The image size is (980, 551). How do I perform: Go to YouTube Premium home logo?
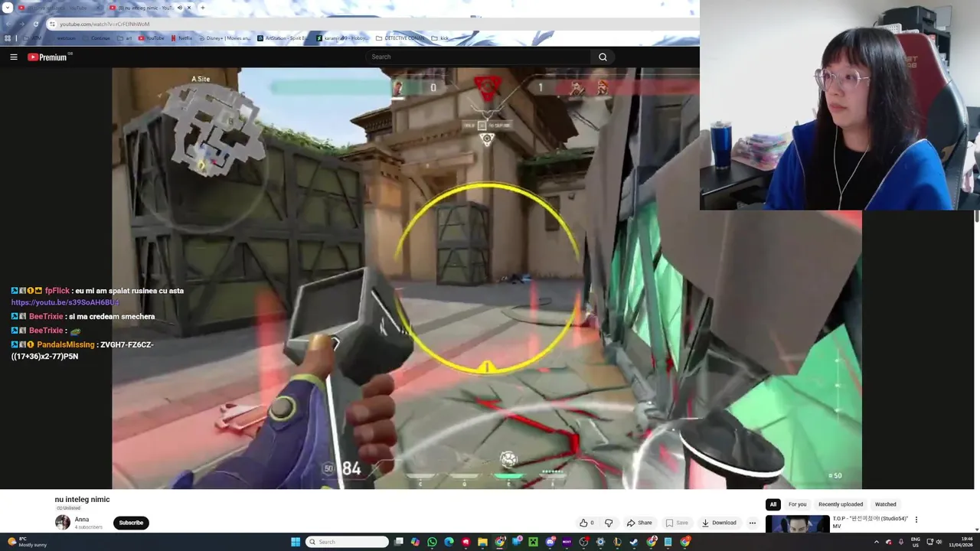tap(48, 57)
